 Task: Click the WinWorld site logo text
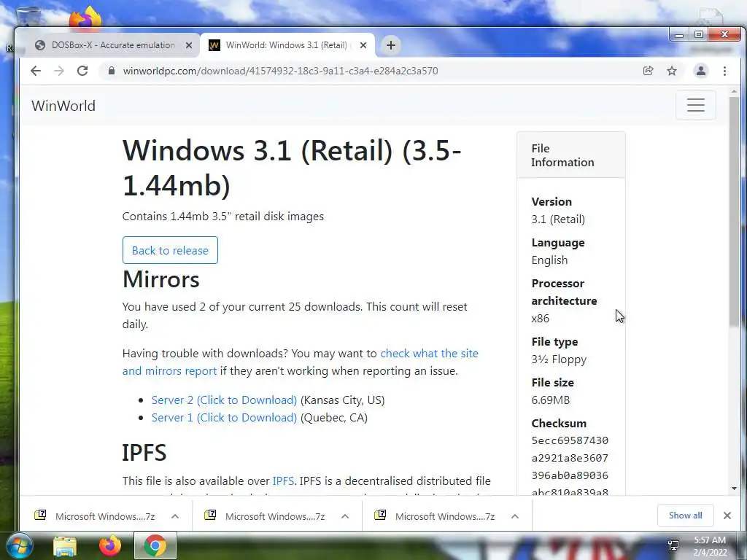[63, 106]
